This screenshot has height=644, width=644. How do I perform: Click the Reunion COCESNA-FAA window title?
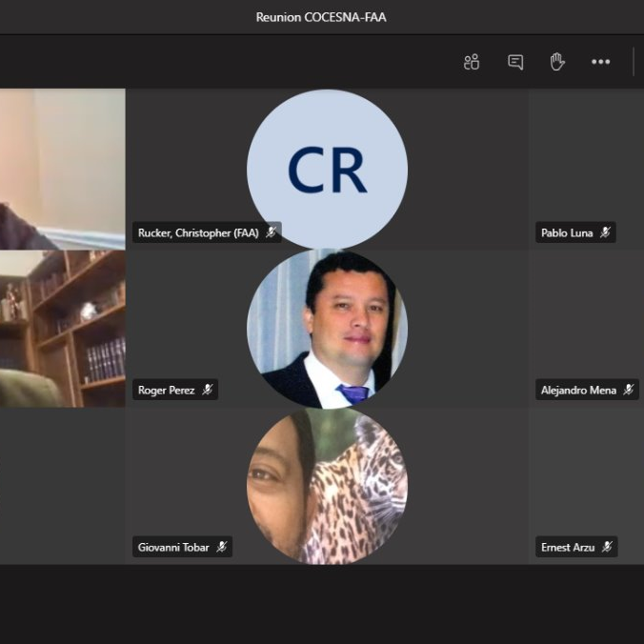pyautogui.click(x=321, y=17)
